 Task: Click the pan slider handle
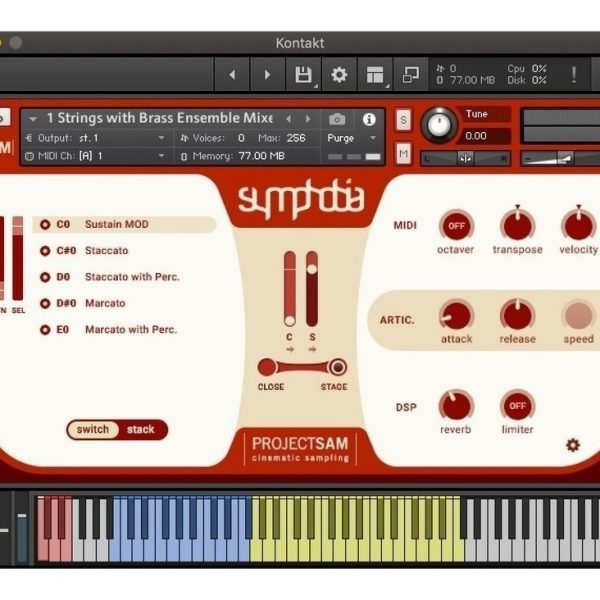[465, 158]
